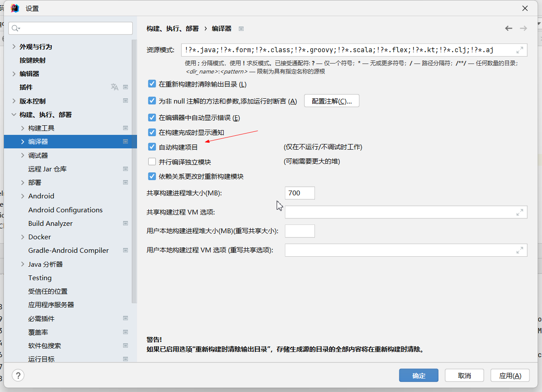The width and height of the screenshot is (542, 392).
Task: Open help with the question mark button
Action: (18, 375)
